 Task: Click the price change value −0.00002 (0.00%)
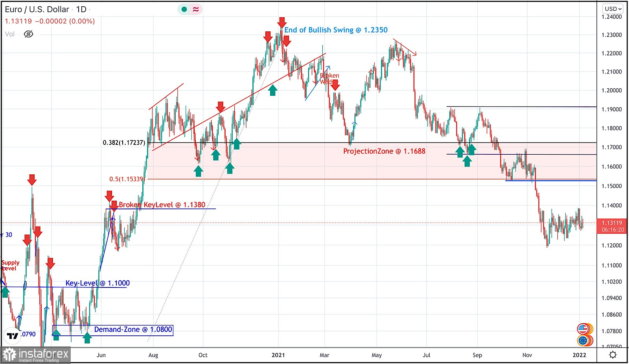point(65,21)
